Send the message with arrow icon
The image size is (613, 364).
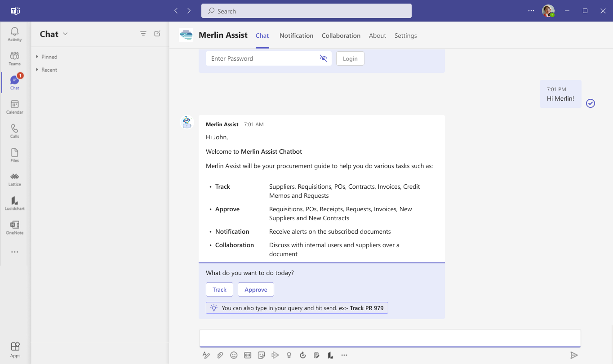click(x=574, y=355)
